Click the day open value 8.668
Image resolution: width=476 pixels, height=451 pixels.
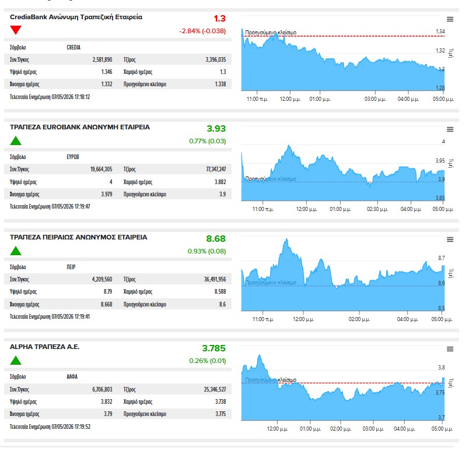click(106, 304)
